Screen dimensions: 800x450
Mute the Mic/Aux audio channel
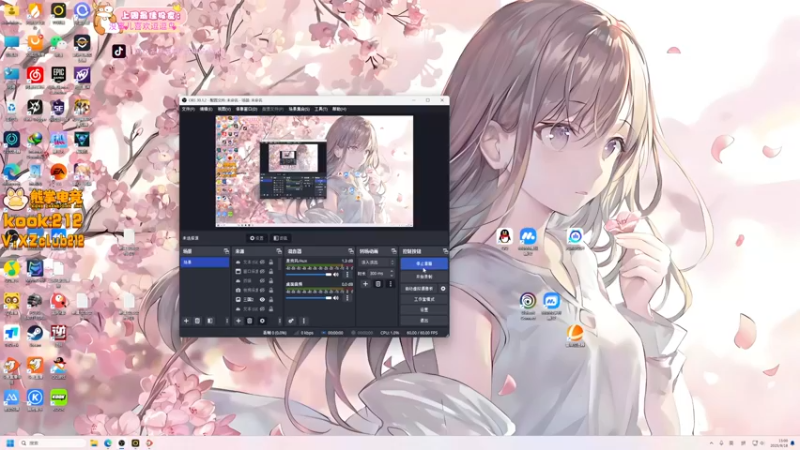point(336,274)
